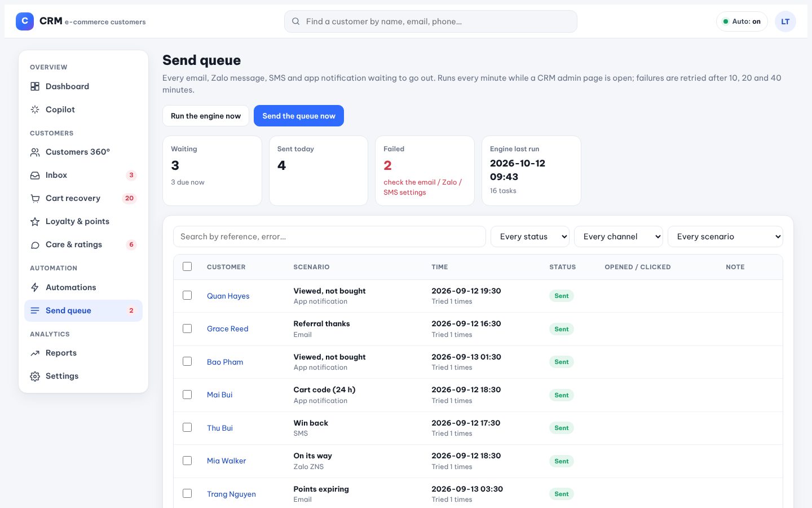Toggle the select-all checkbox in table header
The height and width of the screenshot is (508, 812).
(x=187, y=266)
